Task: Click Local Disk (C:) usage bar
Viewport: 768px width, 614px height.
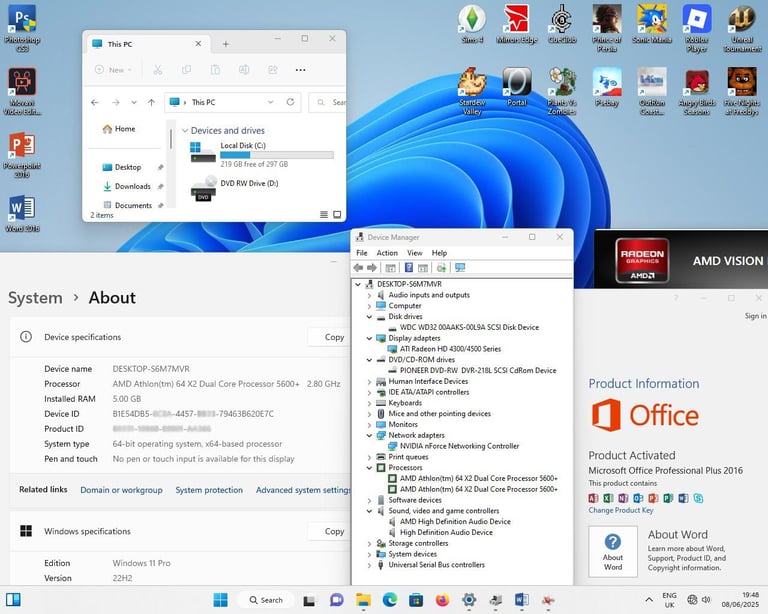Action: pos(277,155)
